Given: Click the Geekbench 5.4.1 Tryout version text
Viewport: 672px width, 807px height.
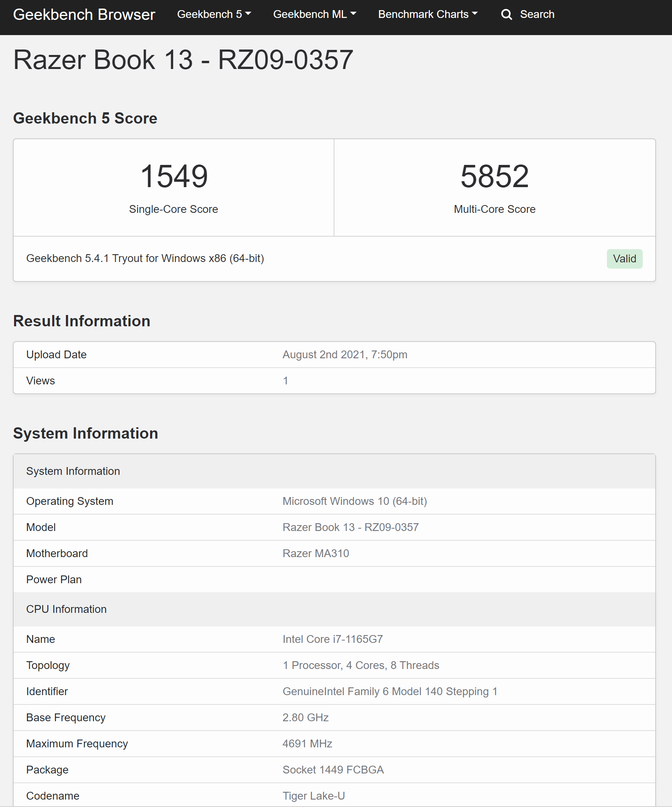Looking at the screenshot, I should [145, 258].
